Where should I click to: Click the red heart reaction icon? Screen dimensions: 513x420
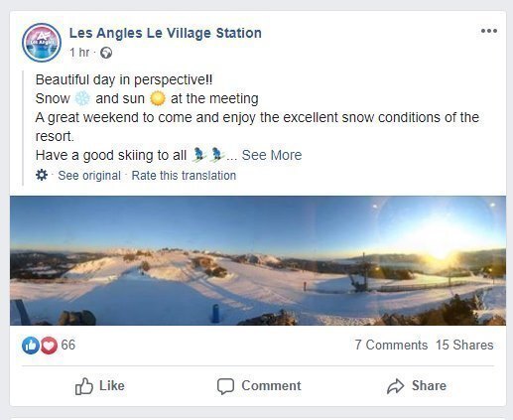pyautogui.click(x=49, y=346)
